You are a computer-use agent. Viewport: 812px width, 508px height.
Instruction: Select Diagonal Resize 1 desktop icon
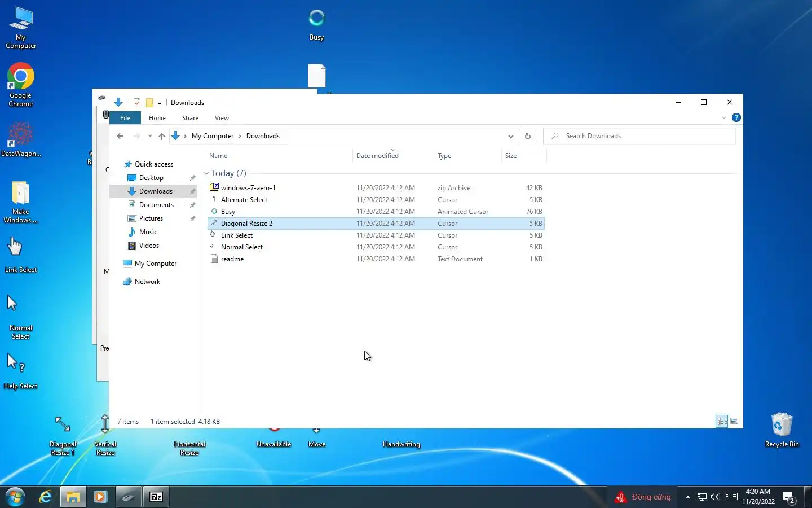coord(63,436)
